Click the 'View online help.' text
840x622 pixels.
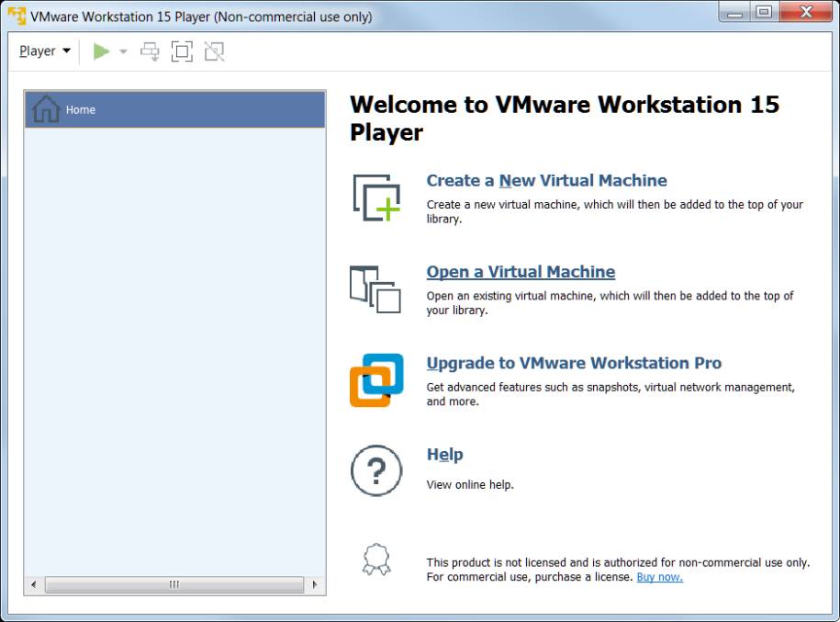[x=470, y=485]
